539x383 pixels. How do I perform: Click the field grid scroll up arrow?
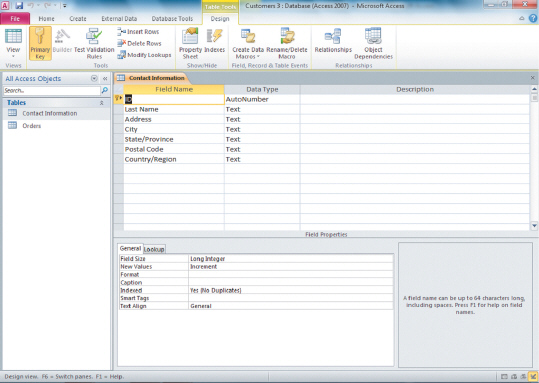pyautogui.click(x=534, y=89)
